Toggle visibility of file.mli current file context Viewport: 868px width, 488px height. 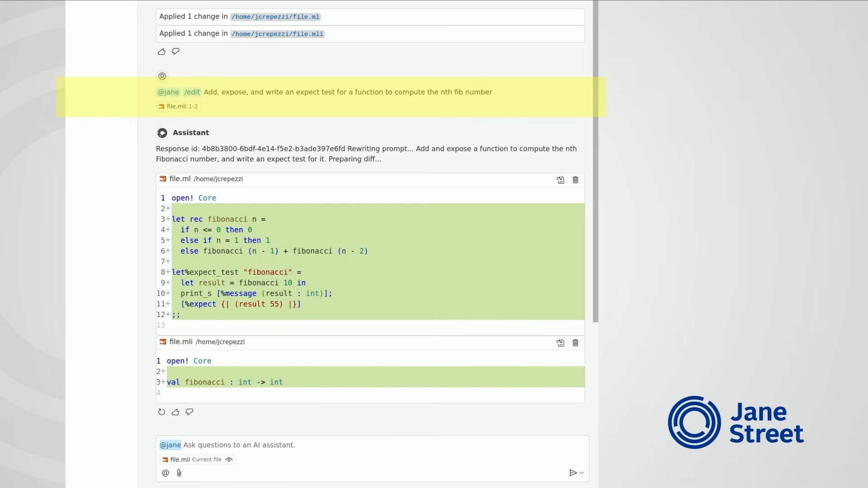click(x=229, y=460)
